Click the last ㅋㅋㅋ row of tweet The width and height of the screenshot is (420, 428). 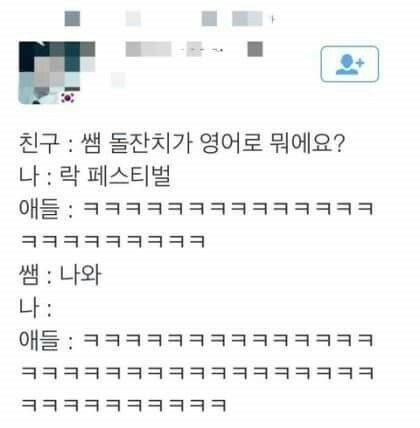click(123, 405)
